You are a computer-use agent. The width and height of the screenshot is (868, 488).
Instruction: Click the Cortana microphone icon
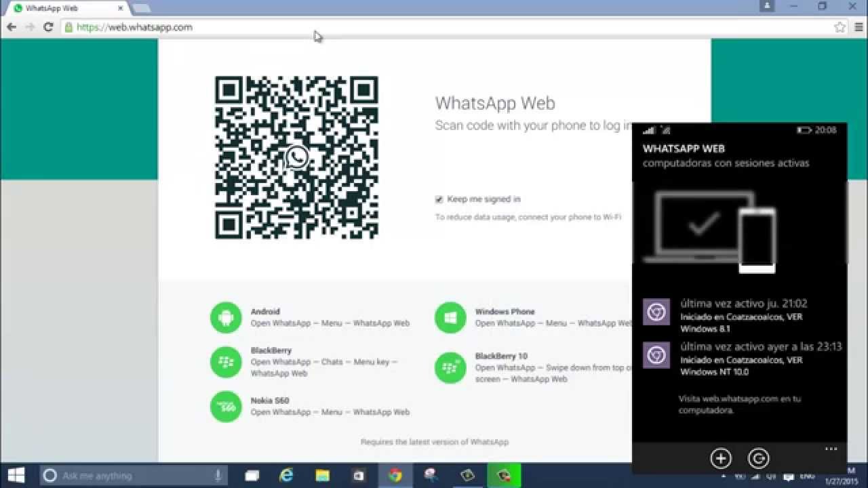pos(218,476)
